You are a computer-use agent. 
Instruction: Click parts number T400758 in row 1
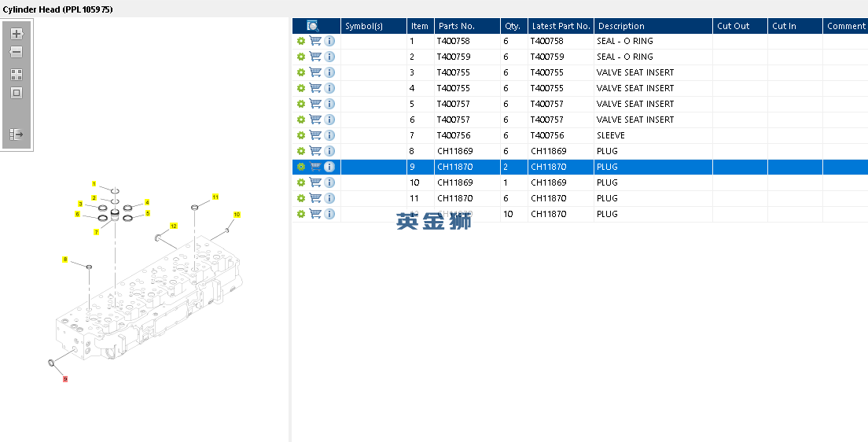coord(454,41)
